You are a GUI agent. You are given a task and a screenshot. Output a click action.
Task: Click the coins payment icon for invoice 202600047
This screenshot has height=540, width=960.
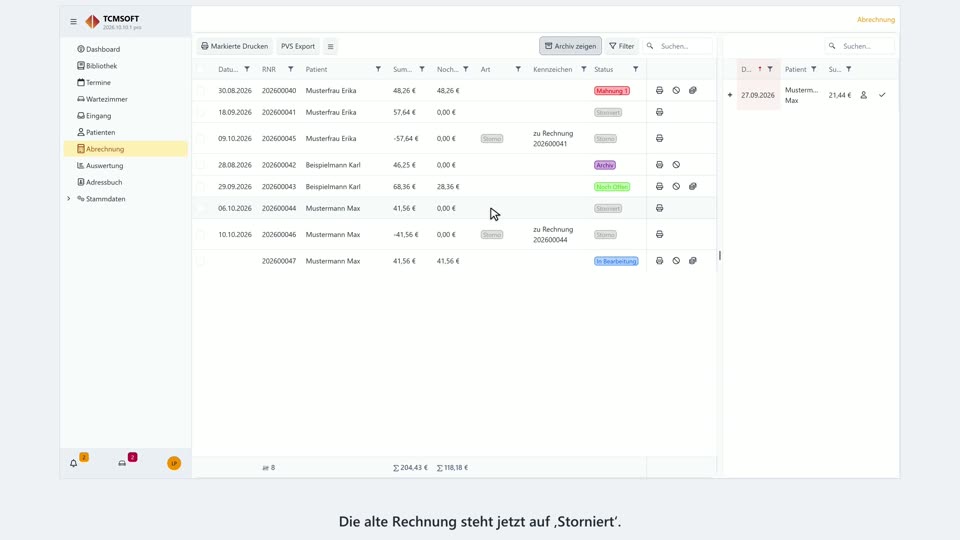tap(692, 261)
